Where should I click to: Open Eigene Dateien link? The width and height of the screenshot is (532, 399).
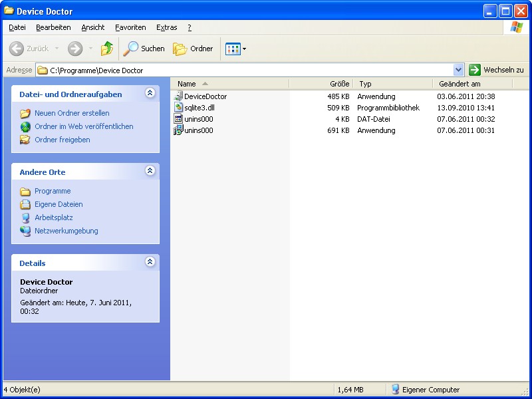point(59,204)
